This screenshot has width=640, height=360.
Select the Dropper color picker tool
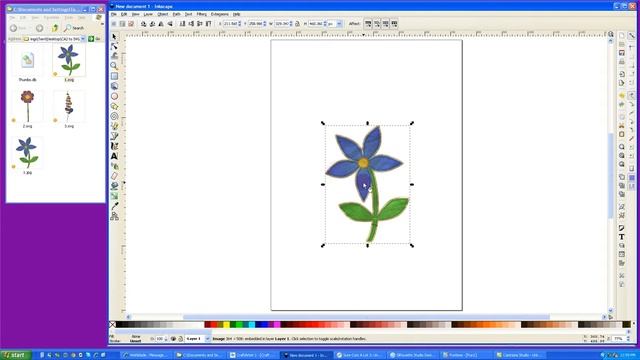point(114,206)
